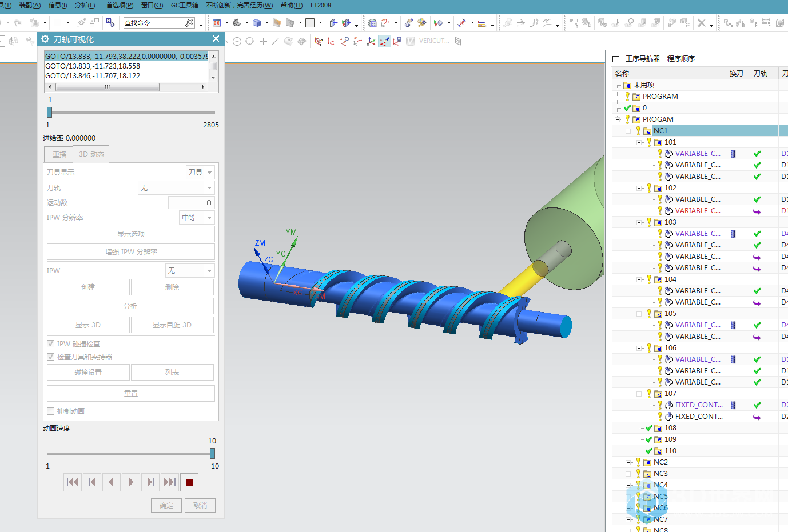Switch to the 3D 动态 tab
Viewport: 788px width, 532px height.
click(x=91, y=154)
